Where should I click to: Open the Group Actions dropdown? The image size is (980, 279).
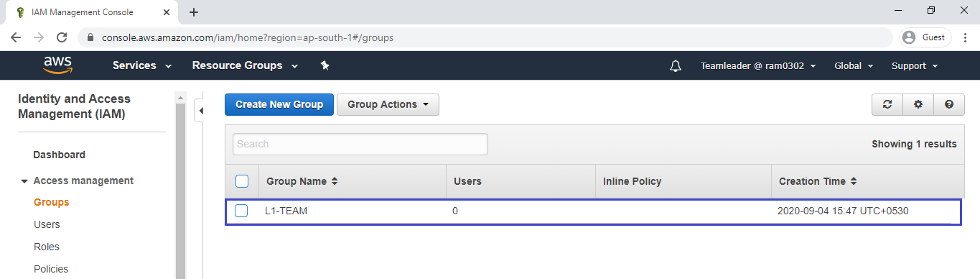pyautogui.click(x=388, y=104)
